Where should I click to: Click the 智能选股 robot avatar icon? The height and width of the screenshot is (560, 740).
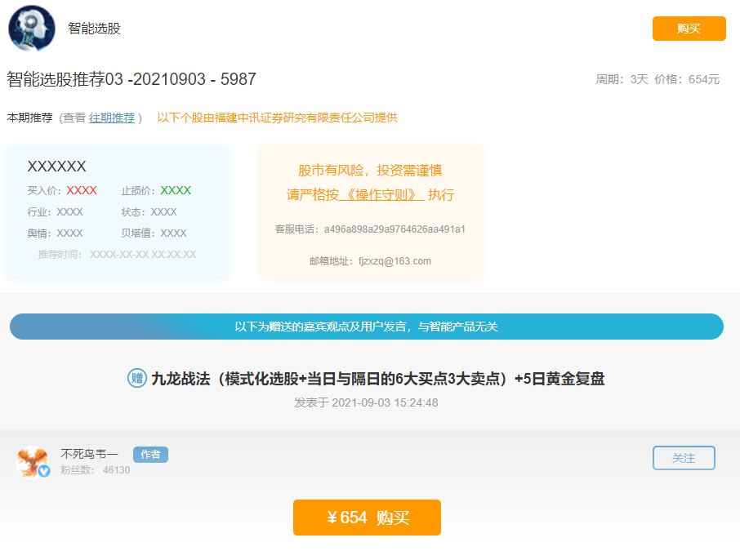coord(32,29)
